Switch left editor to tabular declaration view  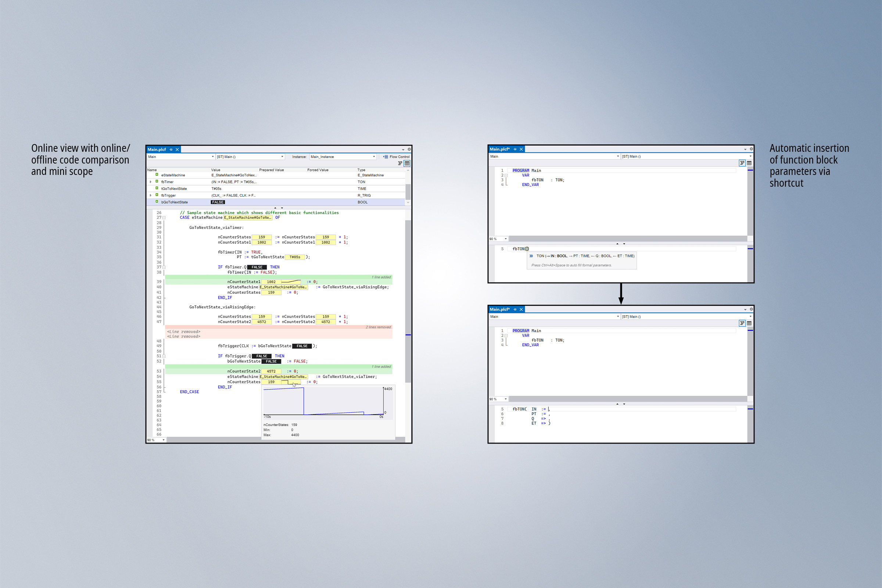tap(407, 164)
